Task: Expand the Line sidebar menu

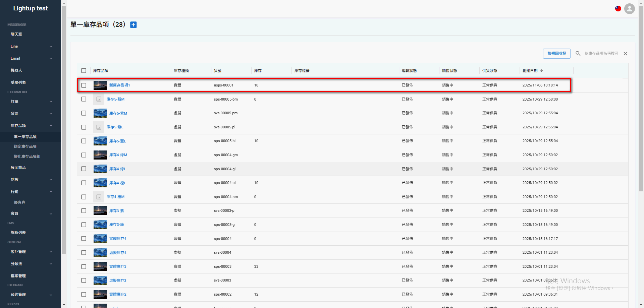Action: pos(31,46)
